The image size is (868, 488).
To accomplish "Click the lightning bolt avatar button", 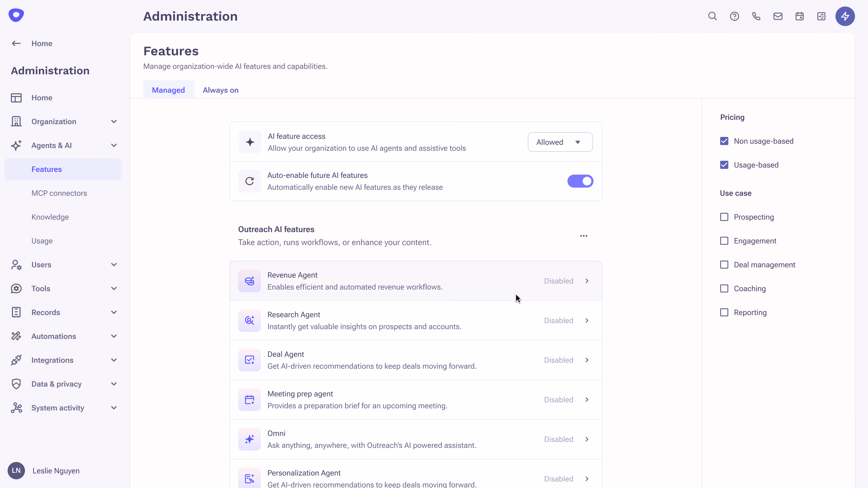I will pos(845,16).
